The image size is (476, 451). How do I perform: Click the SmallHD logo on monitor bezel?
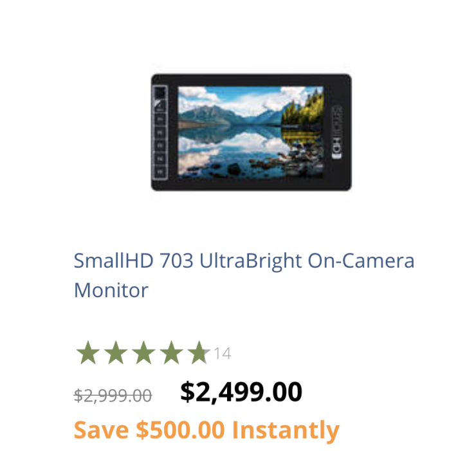tap(337, 132)
